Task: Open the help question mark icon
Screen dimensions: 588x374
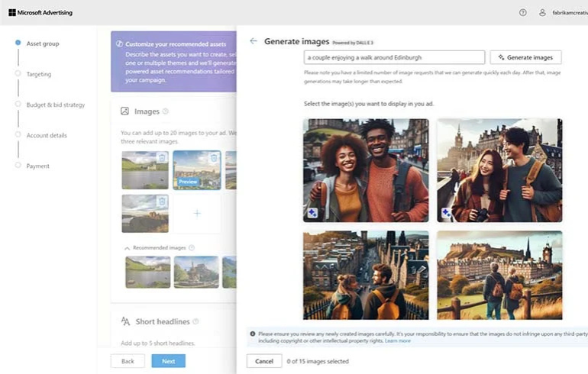Action: pyautogui.click(x=523, y=13)
